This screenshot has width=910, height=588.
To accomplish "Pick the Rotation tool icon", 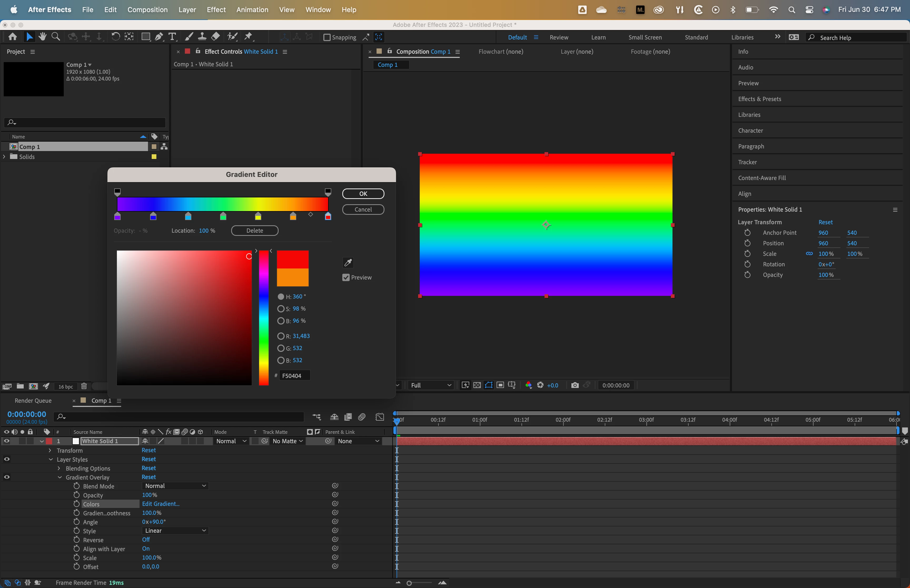I will (115, 37).
